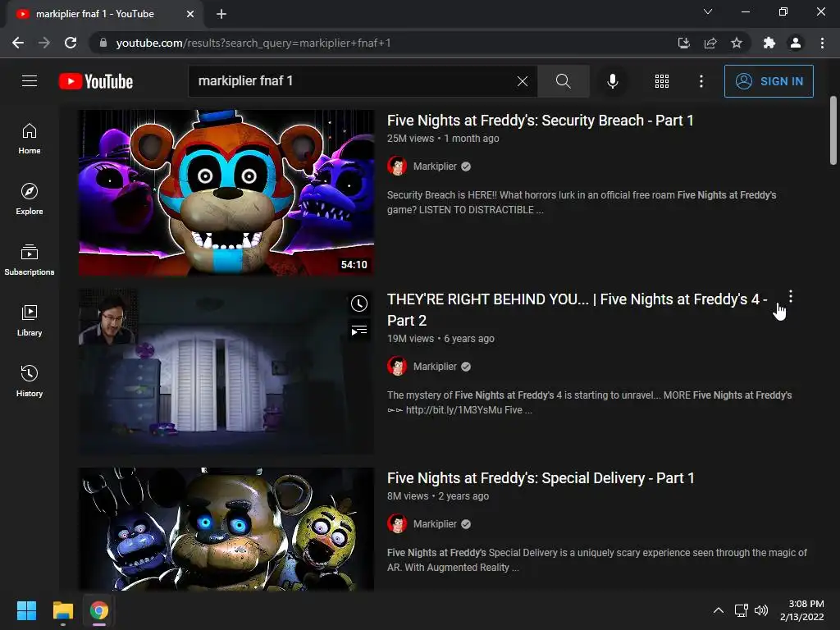Clear the search query with X
This screenshot has height=630, width=840.
(523, 81)
